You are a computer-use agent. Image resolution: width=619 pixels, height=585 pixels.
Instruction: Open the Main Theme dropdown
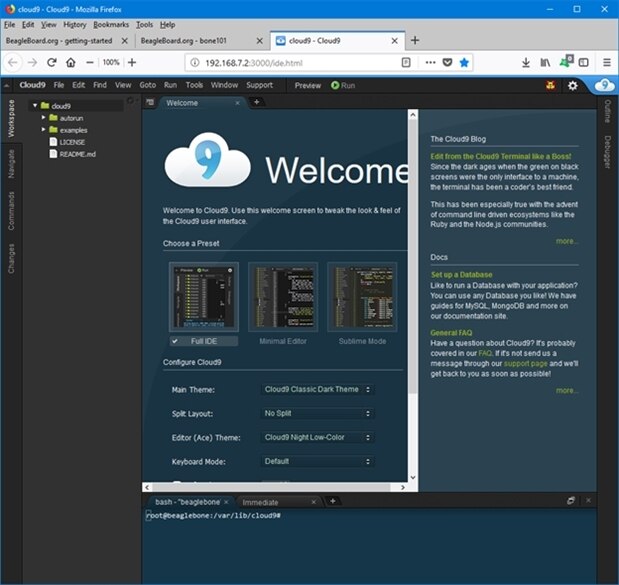[x=317, y=389]
